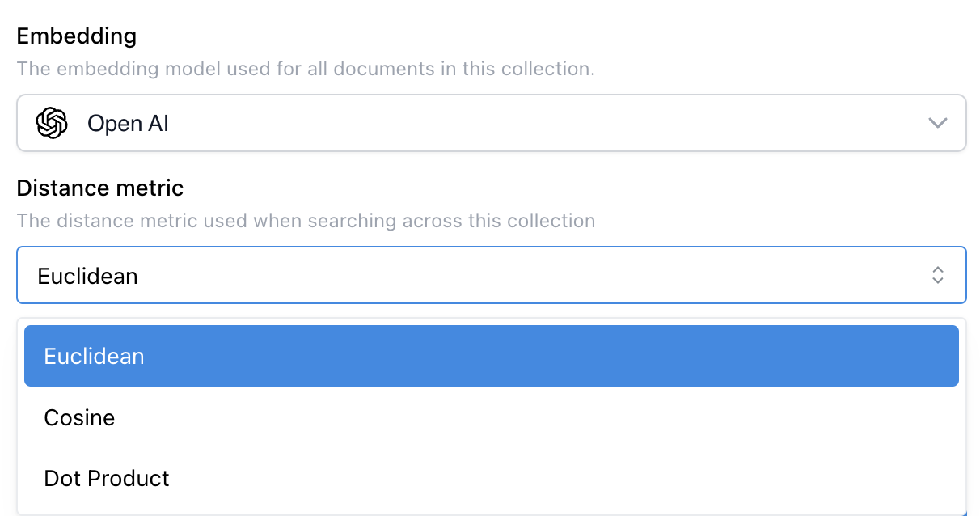
Task: Click the "Open AI" text in the embedding field
Action: click(128, 124)
